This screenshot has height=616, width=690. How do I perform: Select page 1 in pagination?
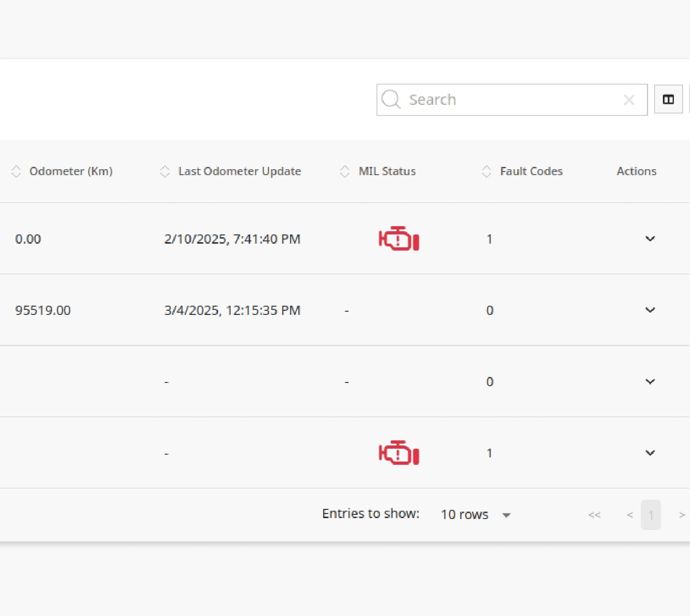pos(651,515)
